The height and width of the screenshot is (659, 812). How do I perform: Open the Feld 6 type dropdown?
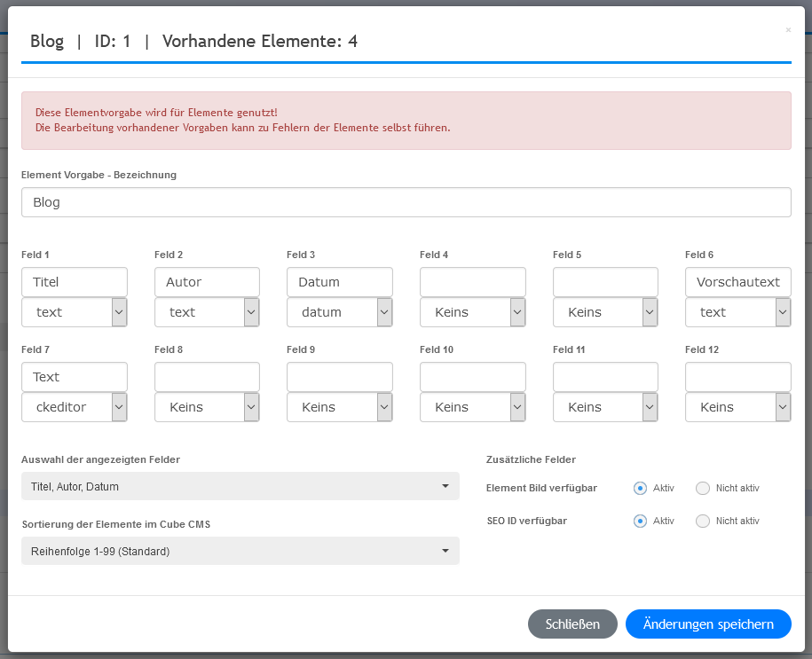[x=737, y=312]
